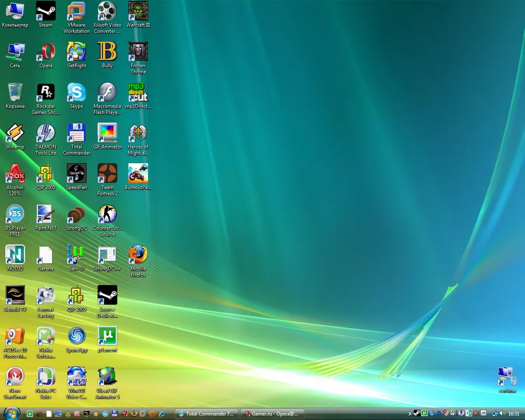Click the volume speaker tray icon
Viewport: 525px width, 420px height.
pos(502,414)
